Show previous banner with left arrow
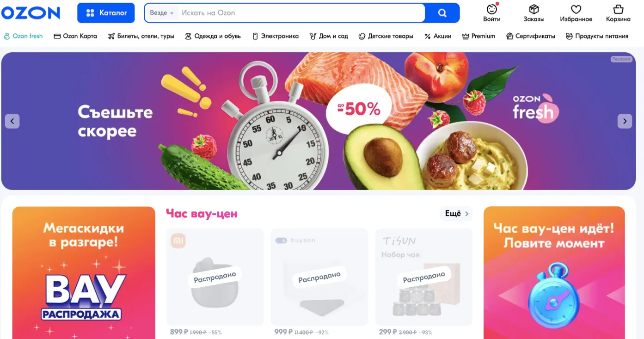This screenshot has width=644, height=339. point(12,121)
